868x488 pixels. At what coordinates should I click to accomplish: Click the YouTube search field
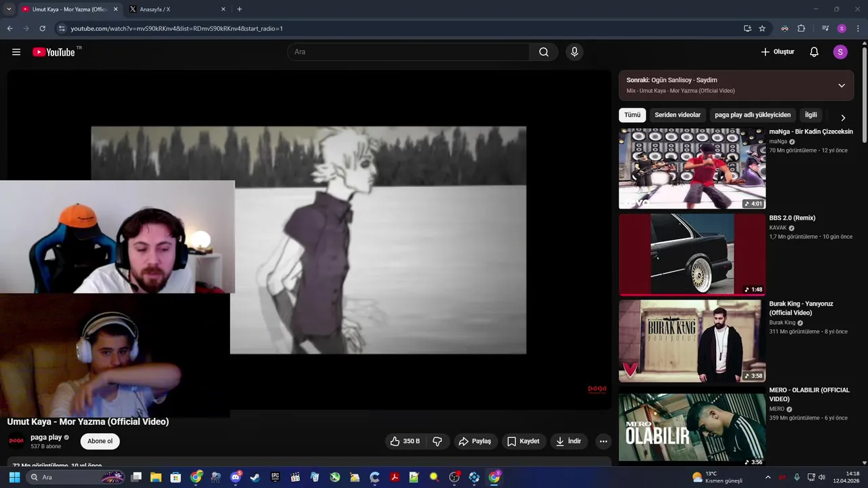409,52
